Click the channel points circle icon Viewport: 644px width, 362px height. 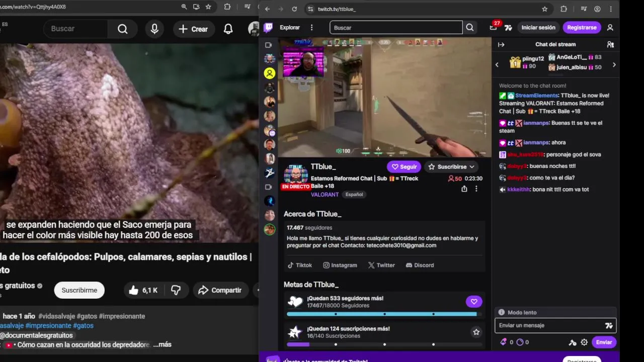520,342
